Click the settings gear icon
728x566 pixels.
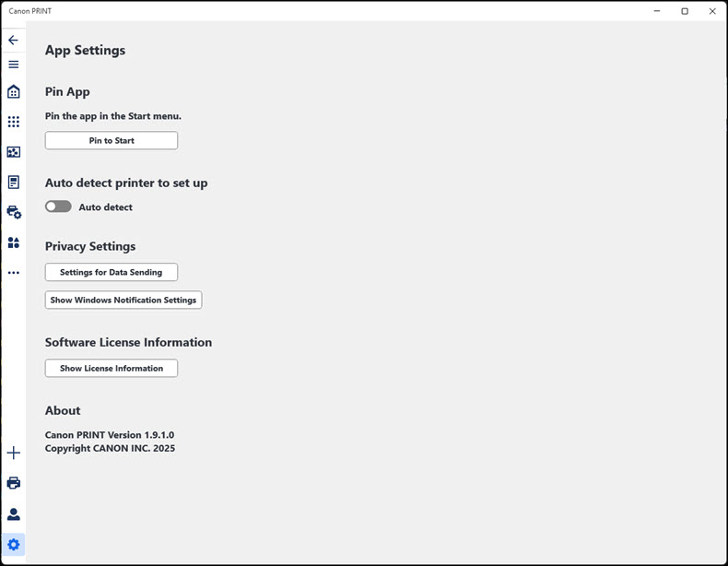[13, 545]
